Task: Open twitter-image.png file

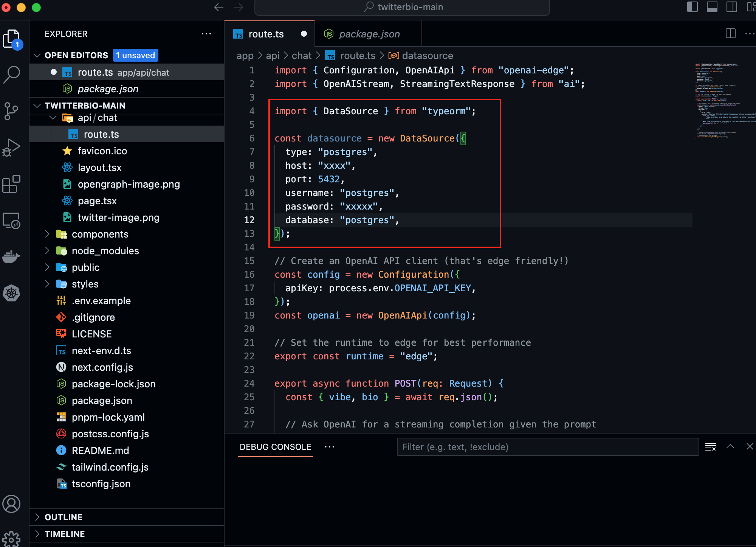Action: click(x=127, y=218)
